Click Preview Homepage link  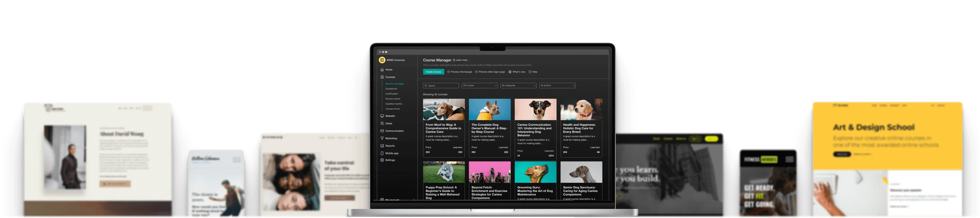[460, 72]
